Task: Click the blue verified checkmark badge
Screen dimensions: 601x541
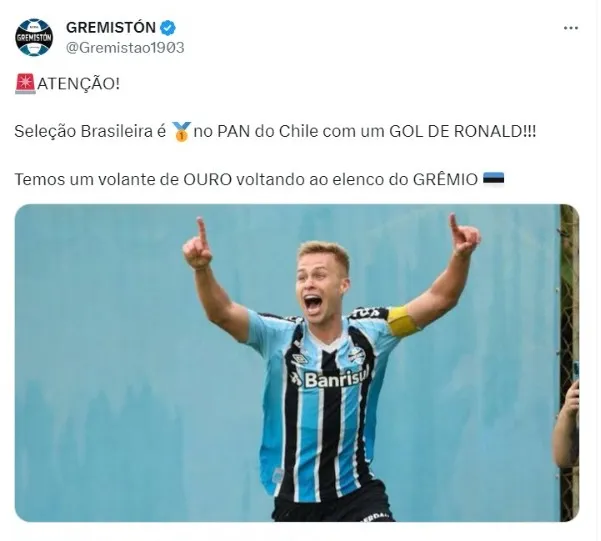Action: tap(168, 28)
